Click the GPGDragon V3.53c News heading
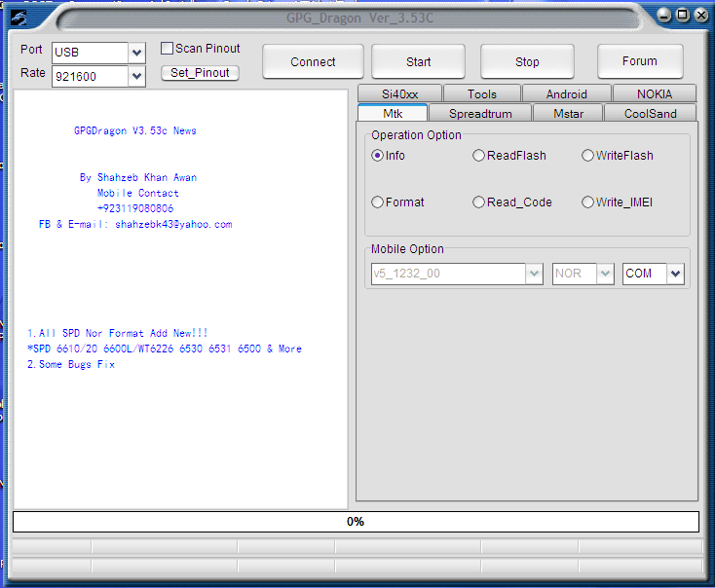 [x=135, y=130]
